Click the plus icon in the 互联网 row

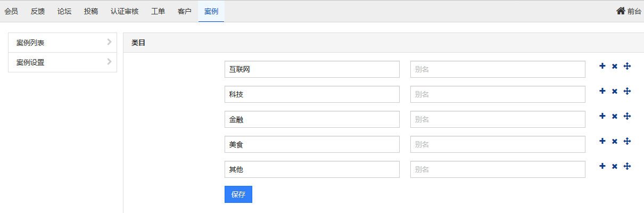click(x=602, y=66)
